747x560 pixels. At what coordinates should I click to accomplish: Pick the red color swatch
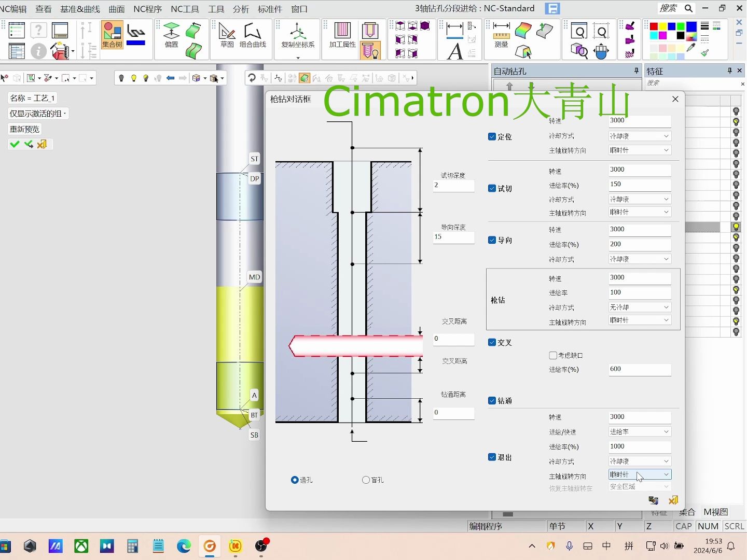(x=654, y=26)
